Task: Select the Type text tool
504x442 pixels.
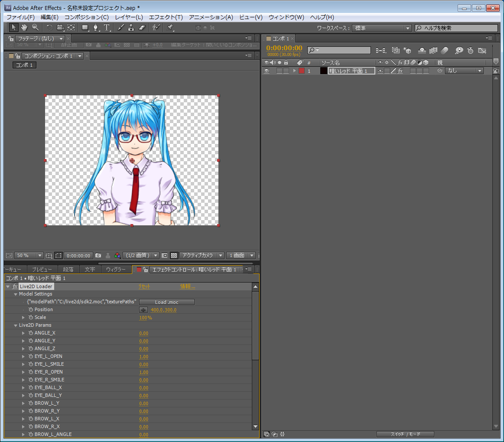Action: pos(107,28)
